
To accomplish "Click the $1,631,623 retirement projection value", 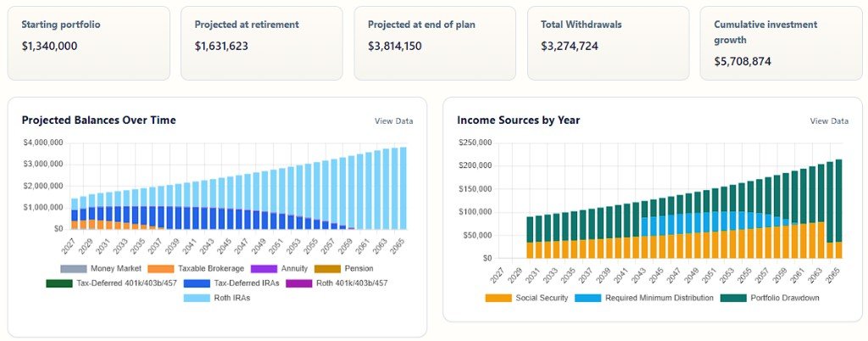I will [x=221, y=46].
